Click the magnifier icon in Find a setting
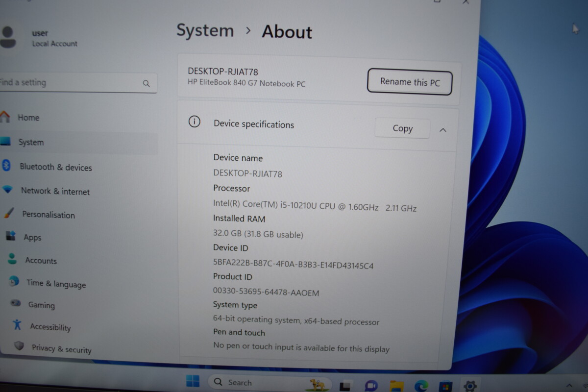The image size is (588, 392). point(146,84)
